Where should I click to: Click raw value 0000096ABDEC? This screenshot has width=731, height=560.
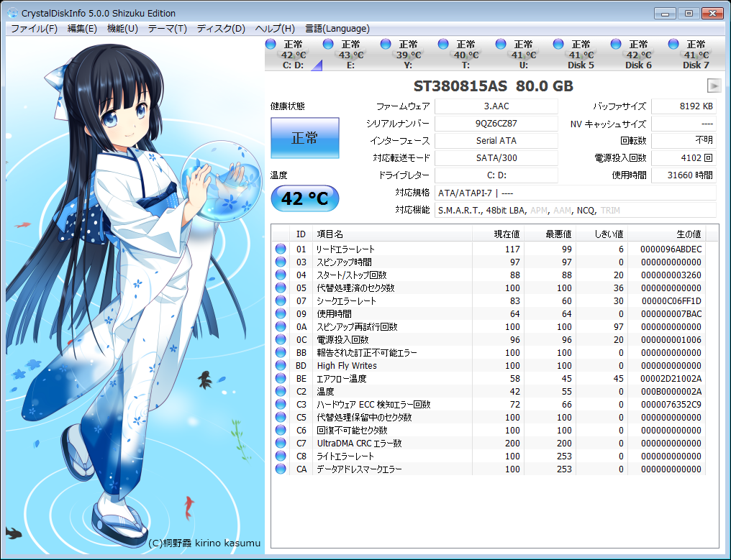click(x=671, y=249)
